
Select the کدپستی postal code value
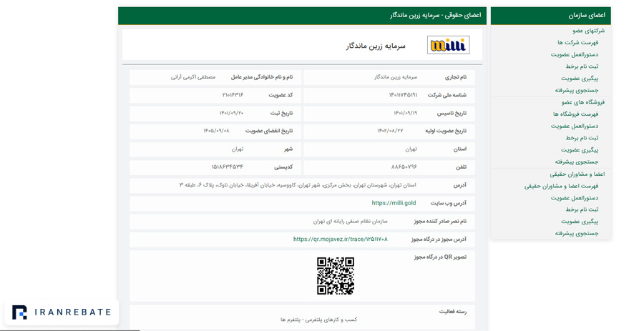(x=227, y=167)
